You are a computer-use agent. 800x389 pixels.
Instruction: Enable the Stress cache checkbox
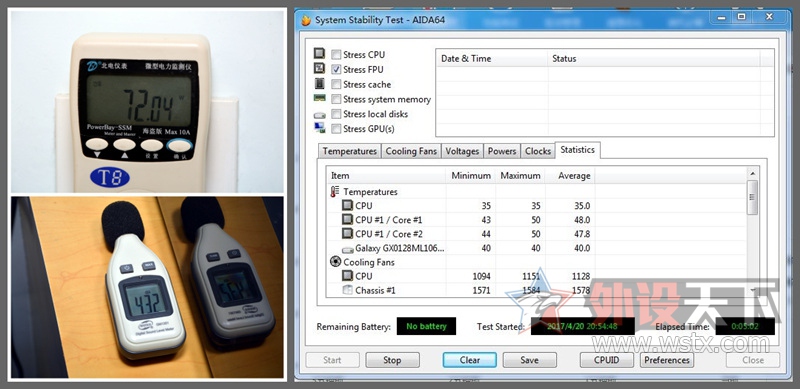coord(336,84)
